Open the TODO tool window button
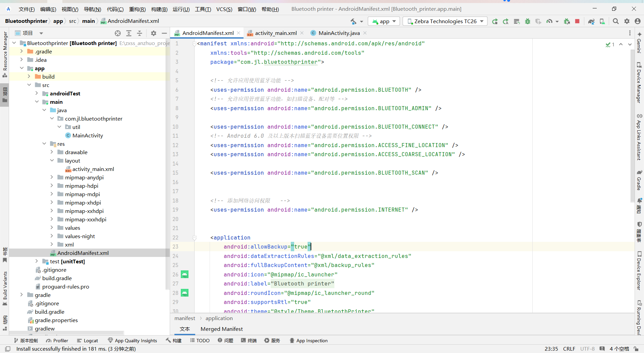The height and width of the screenshot is (353, 644). (x=200, y=341)
